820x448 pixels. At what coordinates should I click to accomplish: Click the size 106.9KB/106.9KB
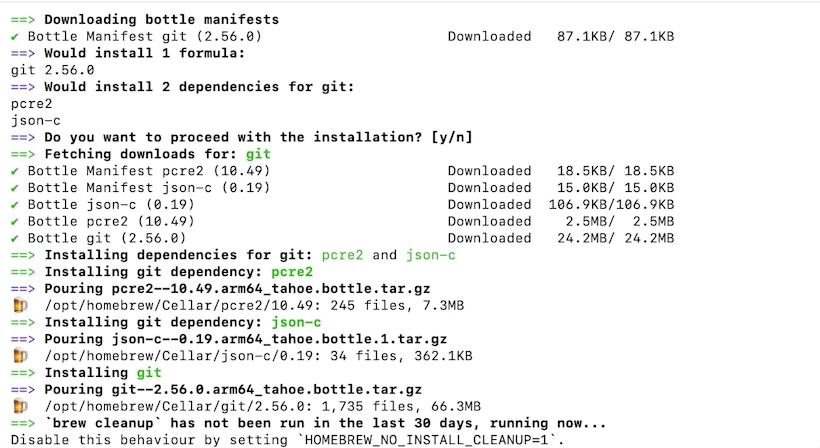point(611,204)
